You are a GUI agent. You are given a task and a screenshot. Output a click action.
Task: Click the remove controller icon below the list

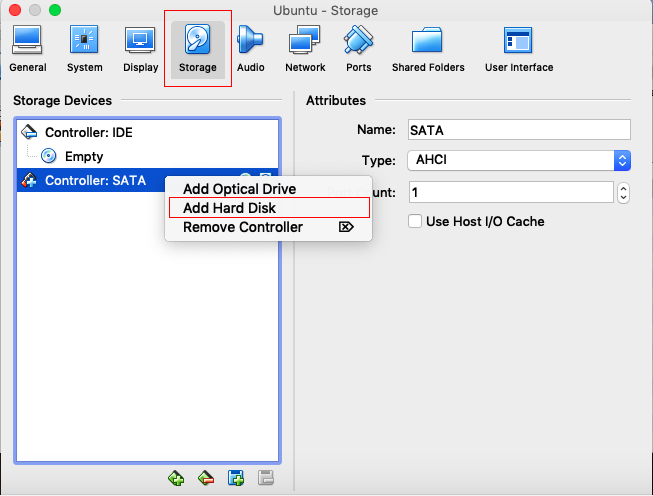coord(206,478)
